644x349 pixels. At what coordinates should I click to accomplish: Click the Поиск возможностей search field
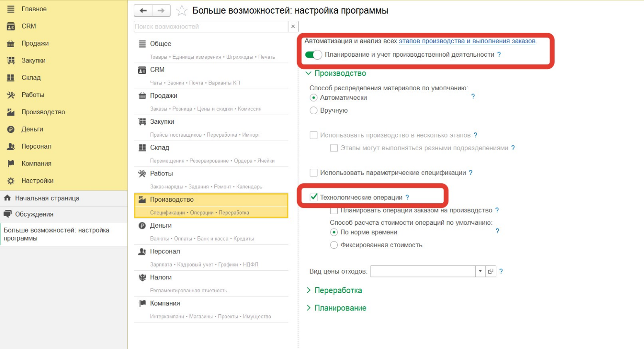tap(211, 26)
